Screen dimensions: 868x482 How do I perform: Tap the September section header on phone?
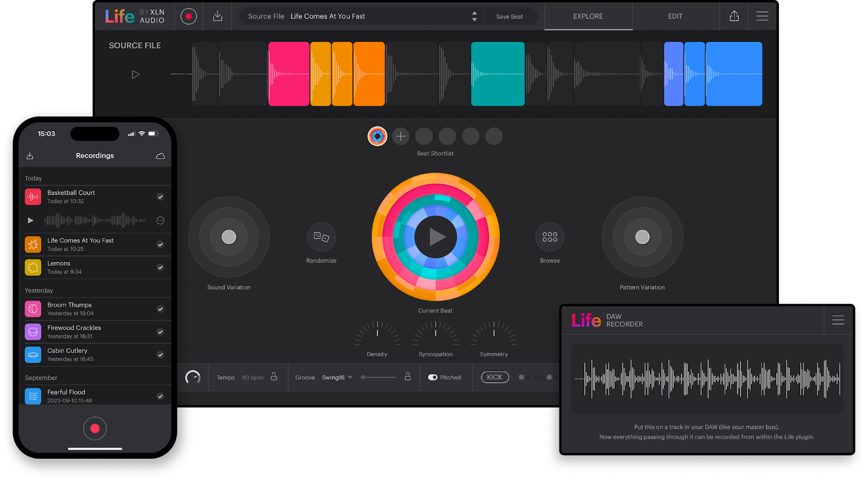coord(41,378)
